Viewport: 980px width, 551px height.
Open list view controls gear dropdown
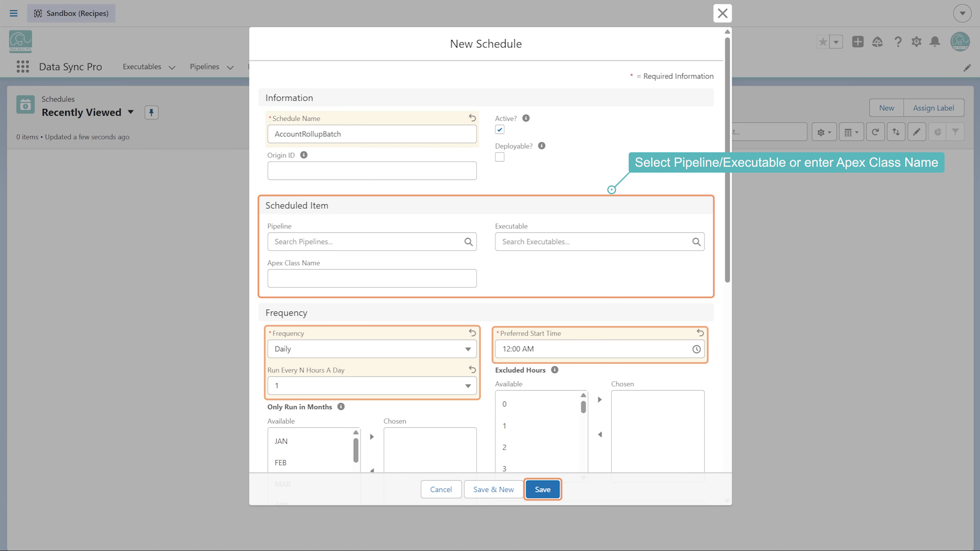point(824,132)
